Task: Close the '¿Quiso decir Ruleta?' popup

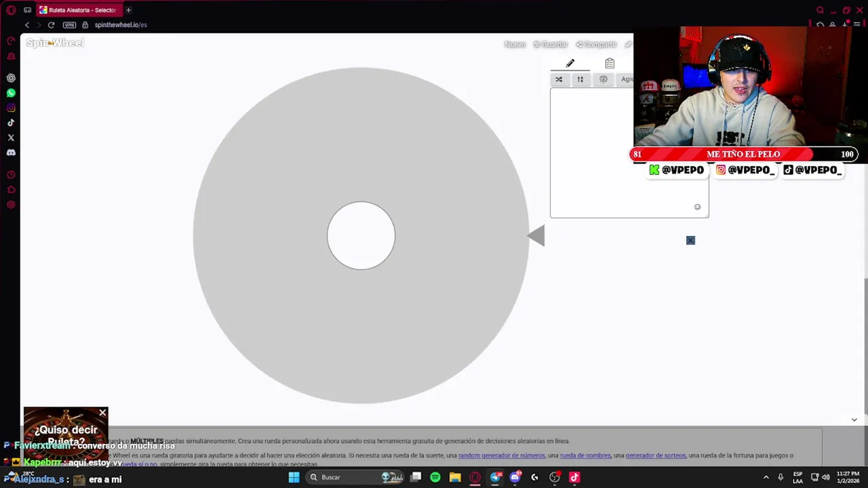Action: [x=102, y=413]
